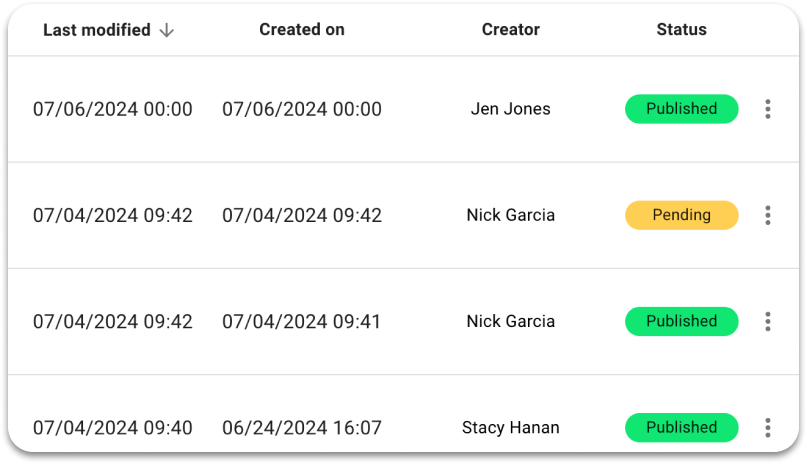Screen dimensions: 807x464
Task: Click the created on date 06/24/2024 16:07
Action: click(x=302, y=427)
